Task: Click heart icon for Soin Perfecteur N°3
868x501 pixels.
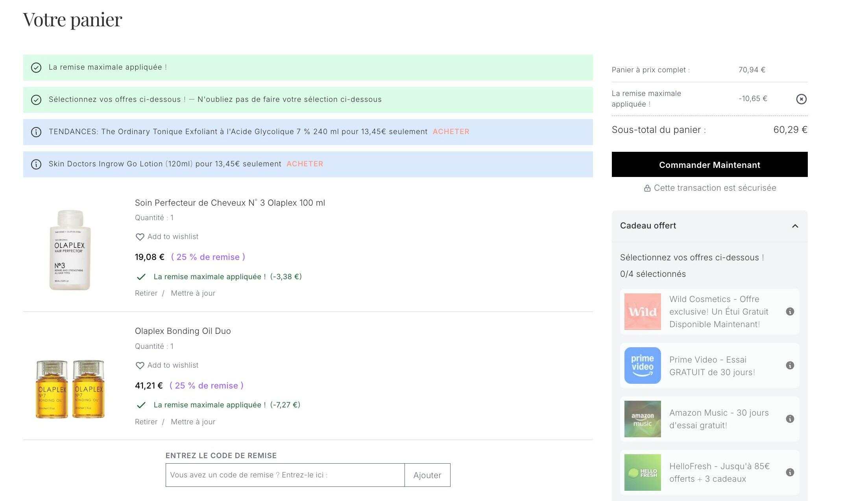Action: 140,237
